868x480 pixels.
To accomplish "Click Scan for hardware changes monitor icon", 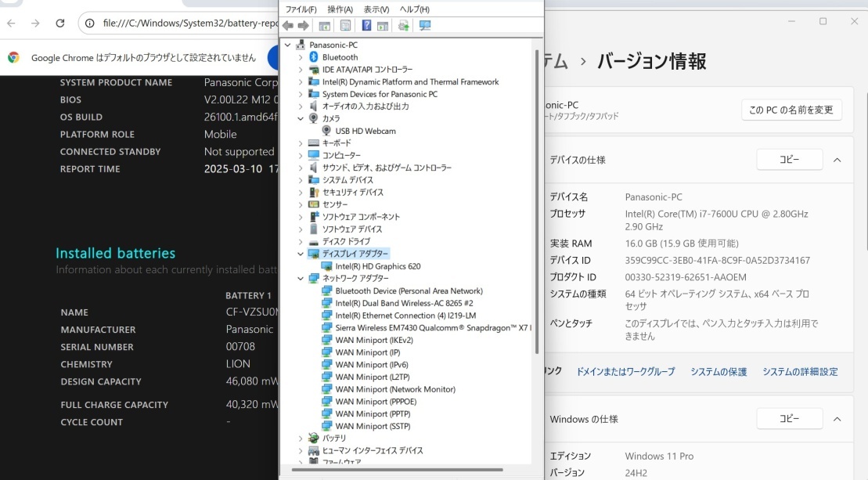I will [424, 26].
